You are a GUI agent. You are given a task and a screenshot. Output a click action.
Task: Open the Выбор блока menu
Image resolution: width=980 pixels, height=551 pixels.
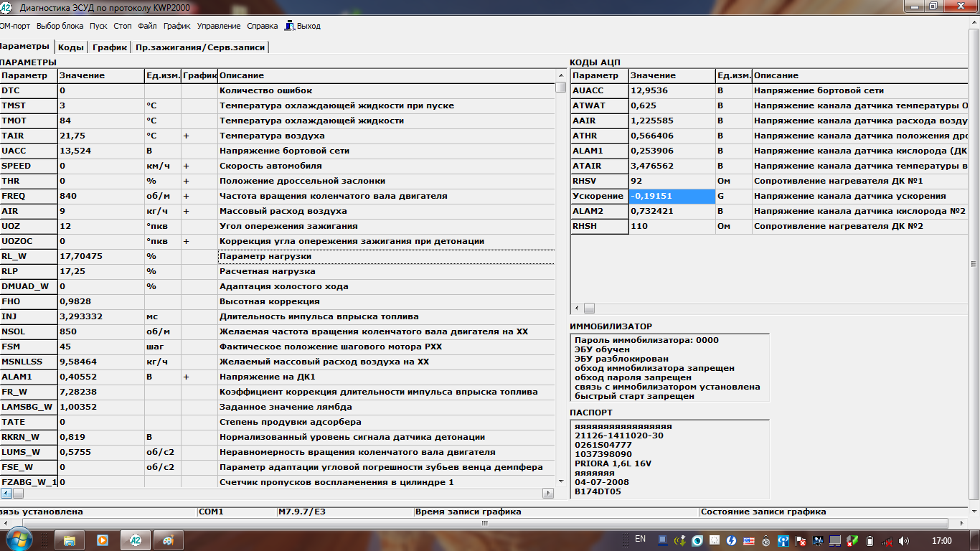(60, 26)
